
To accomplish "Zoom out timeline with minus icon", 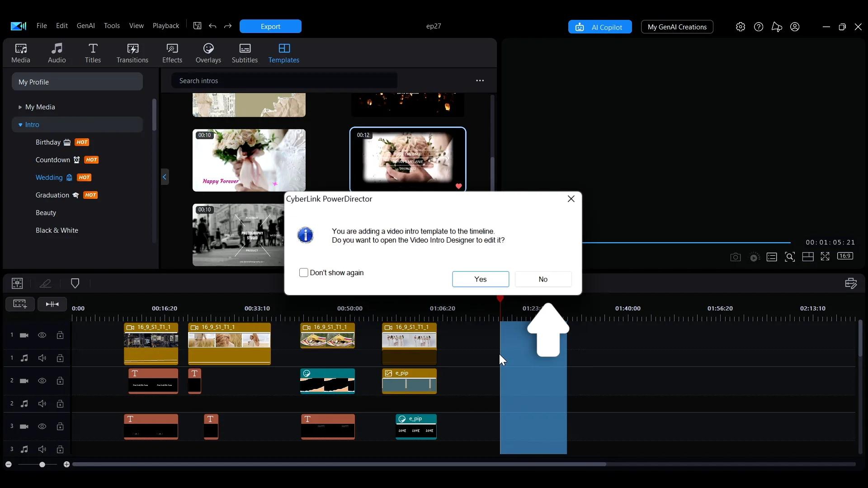I will coord(8,465).
